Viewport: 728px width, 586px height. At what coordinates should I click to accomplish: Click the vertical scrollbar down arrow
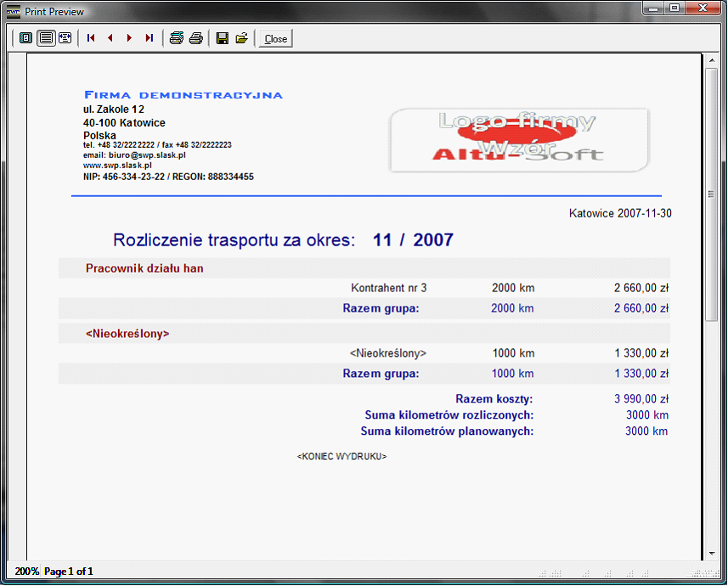click(712, 554)
